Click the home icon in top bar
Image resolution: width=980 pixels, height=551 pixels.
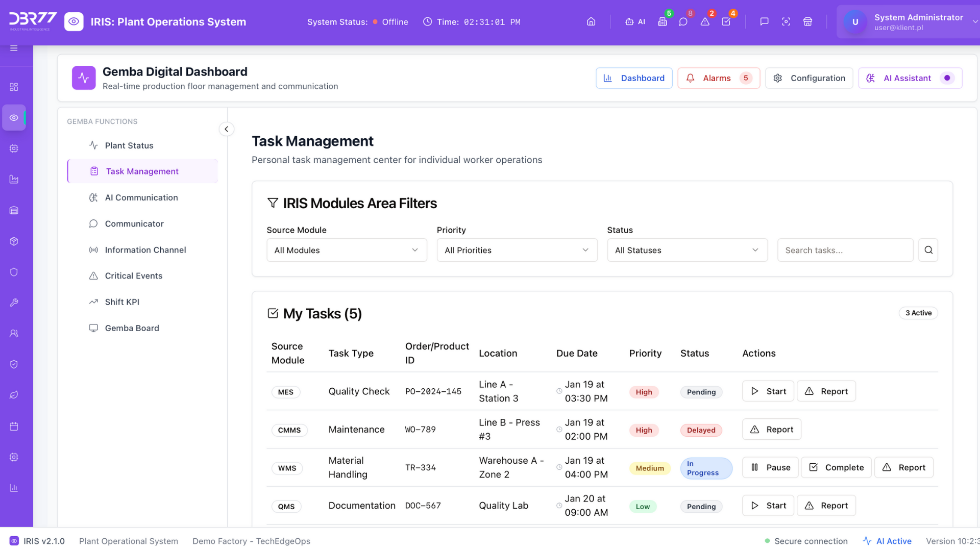coord(591,22)
